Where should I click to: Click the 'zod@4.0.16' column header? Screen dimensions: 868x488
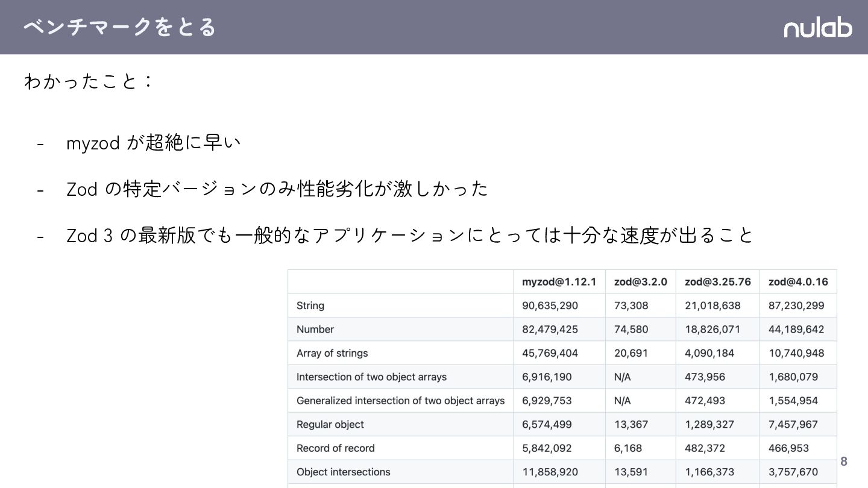pos(798,281)
